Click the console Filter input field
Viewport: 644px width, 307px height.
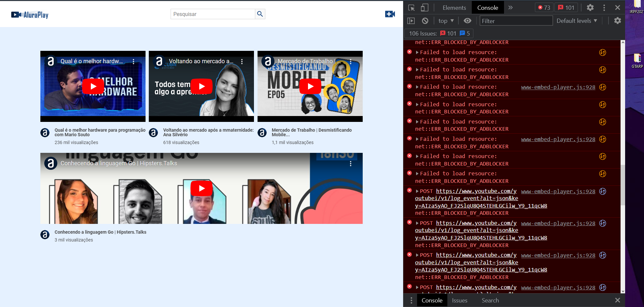coord(516,21)
